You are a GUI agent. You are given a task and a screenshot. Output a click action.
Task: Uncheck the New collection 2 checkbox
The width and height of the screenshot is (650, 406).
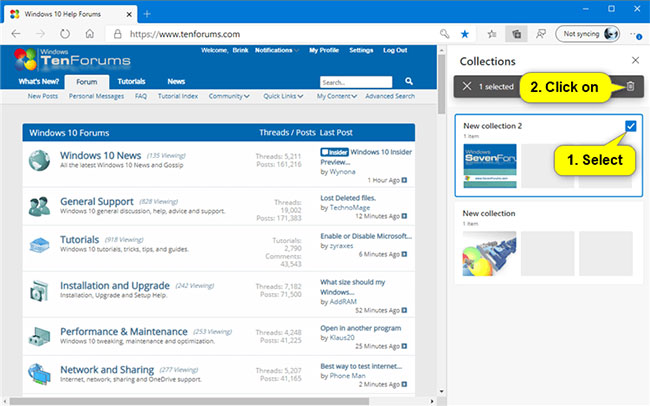tap(631, 126)
